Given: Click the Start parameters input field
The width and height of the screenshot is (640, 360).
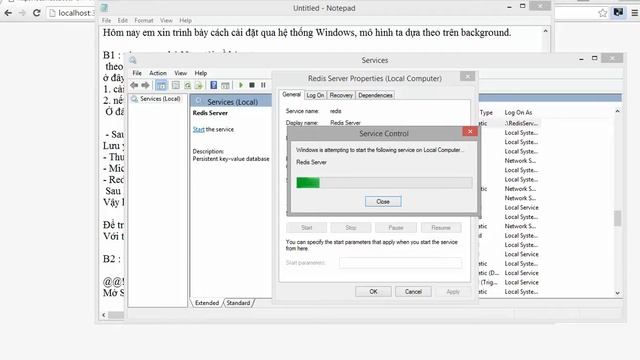Looking at the screenshot, I should pyautogui.click(x=400, y=263).
